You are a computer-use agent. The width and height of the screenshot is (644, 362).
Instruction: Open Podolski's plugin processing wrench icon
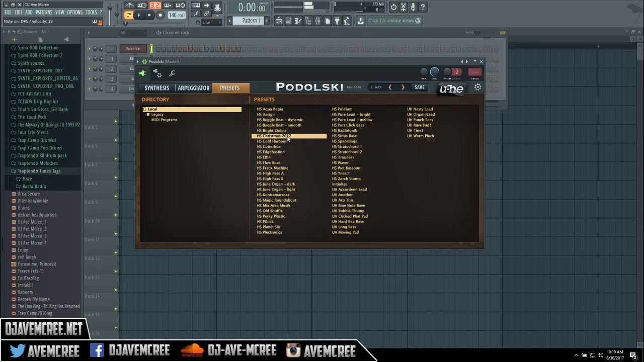tap(172, 73)
